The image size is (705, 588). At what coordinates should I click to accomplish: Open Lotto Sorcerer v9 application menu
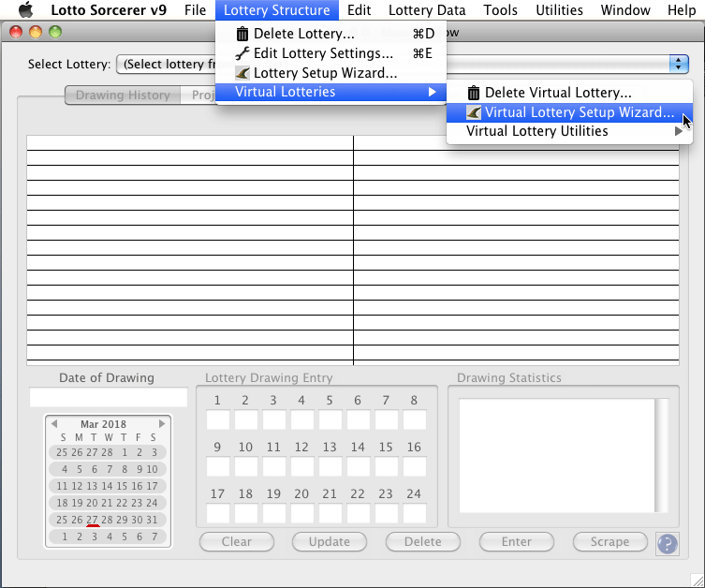tap(109, 10)
